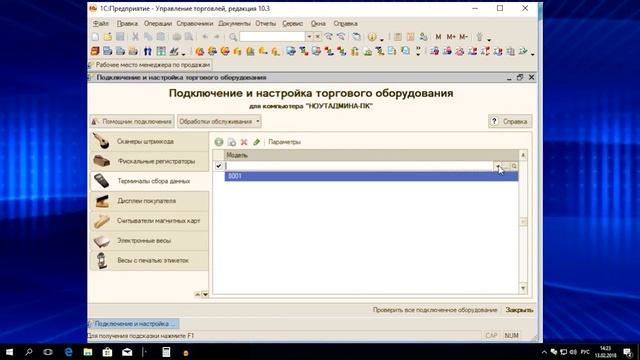Click the Copy toolbar icon

point(148,37)
